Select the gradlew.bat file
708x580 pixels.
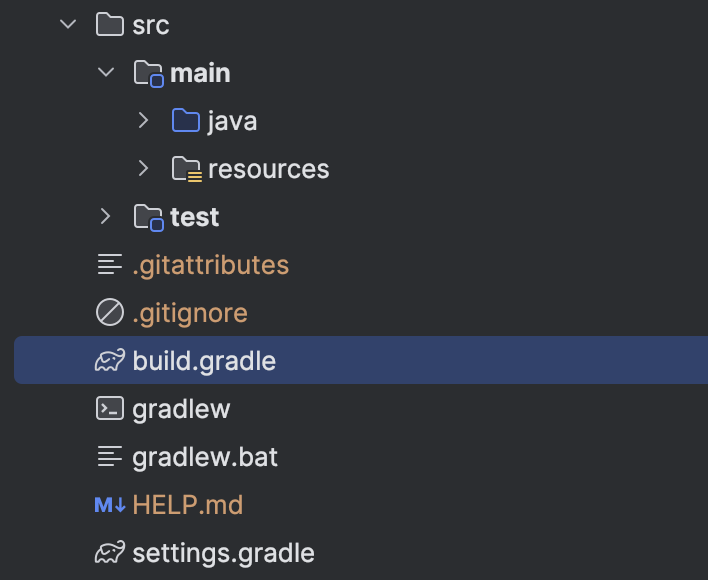(205, 457)
